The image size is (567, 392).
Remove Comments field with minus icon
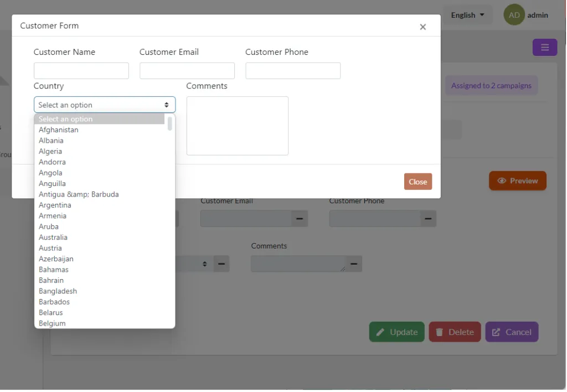click(354, 264)
